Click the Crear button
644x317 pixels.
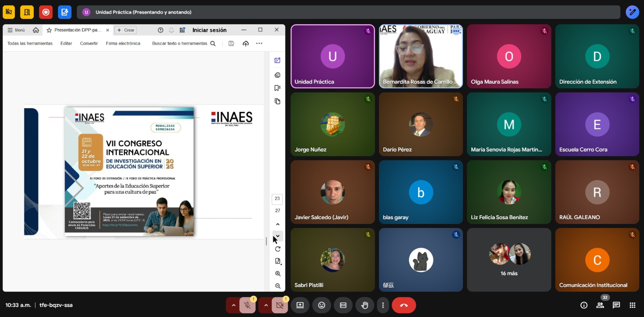(126, 30)
